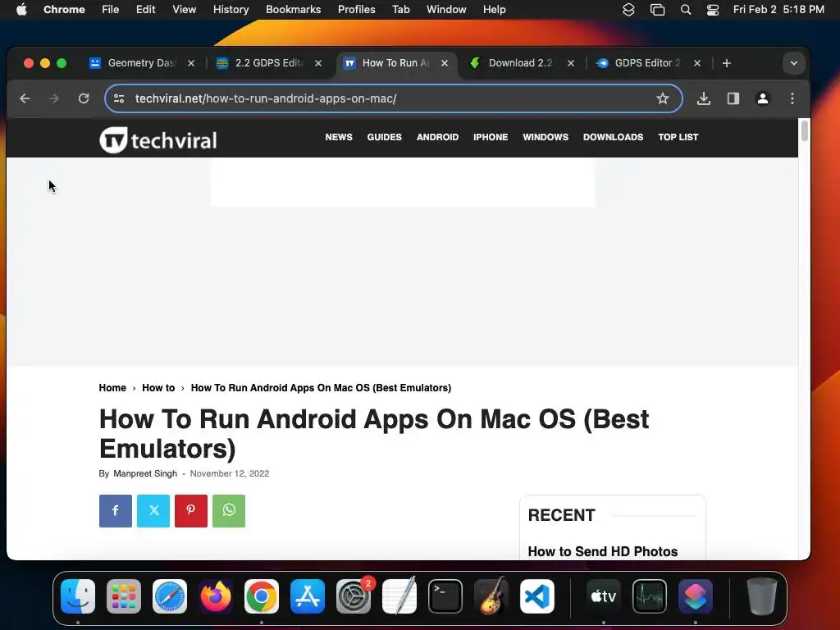The image size is (840, 630).
Task: Click the browser forward arrow
Action: point(54,98)
